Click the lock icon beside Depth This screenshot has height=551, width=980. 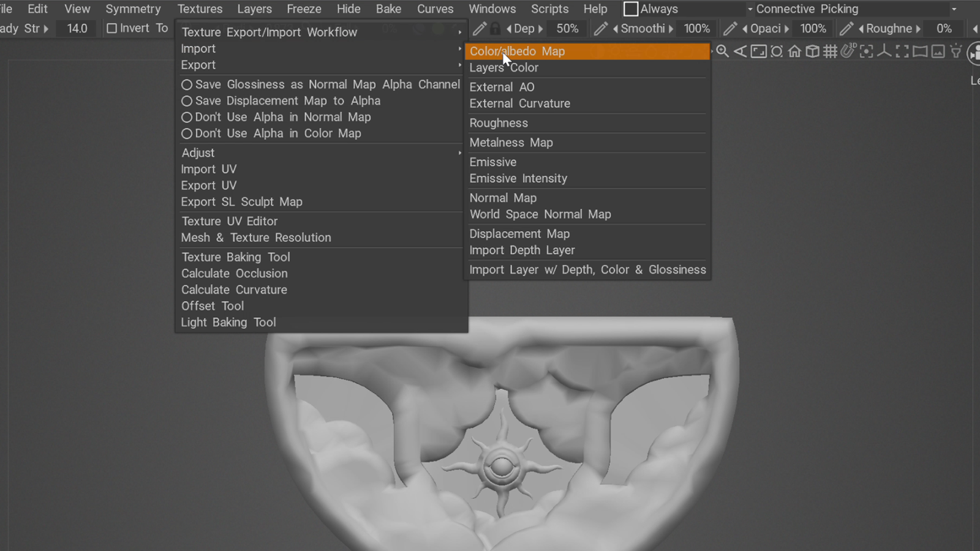(x=495, y=28)
